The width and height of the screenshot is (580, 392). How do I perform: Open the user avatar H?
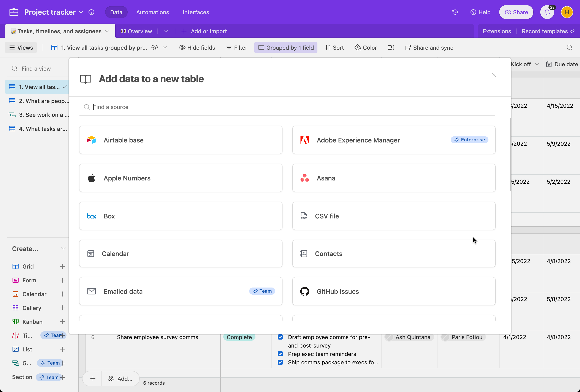[567, 12]
